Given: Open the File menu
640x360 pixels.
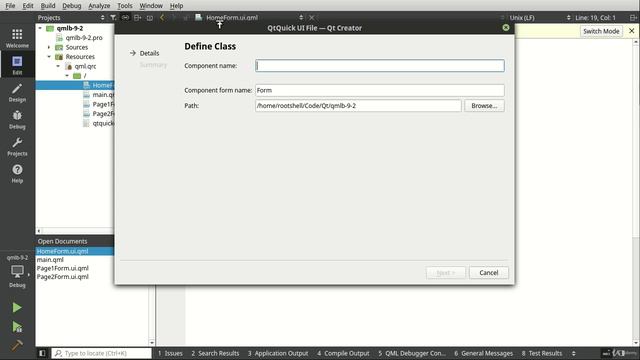Looking at the screenshot, I should coord(10,6).
